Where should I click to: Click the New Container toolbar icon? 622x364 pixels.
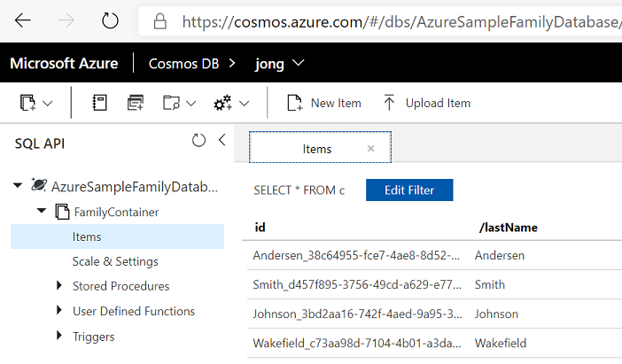[x=27, y=104]
